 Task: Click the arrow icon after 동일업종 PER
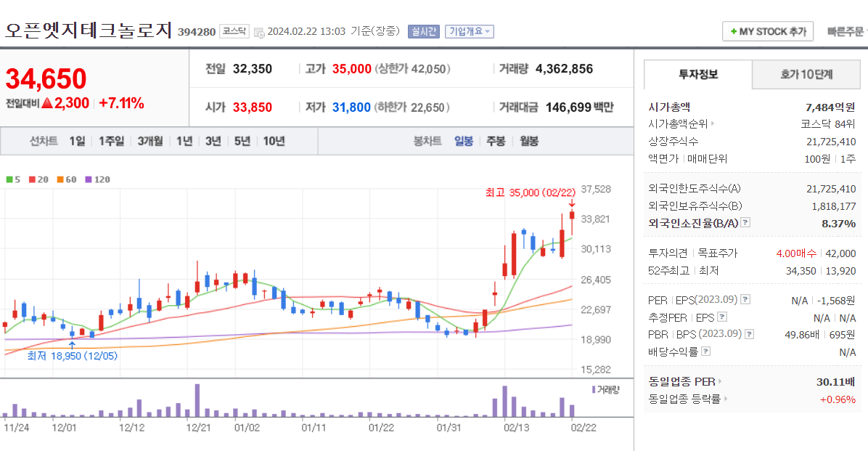click(x=720, y=382)
